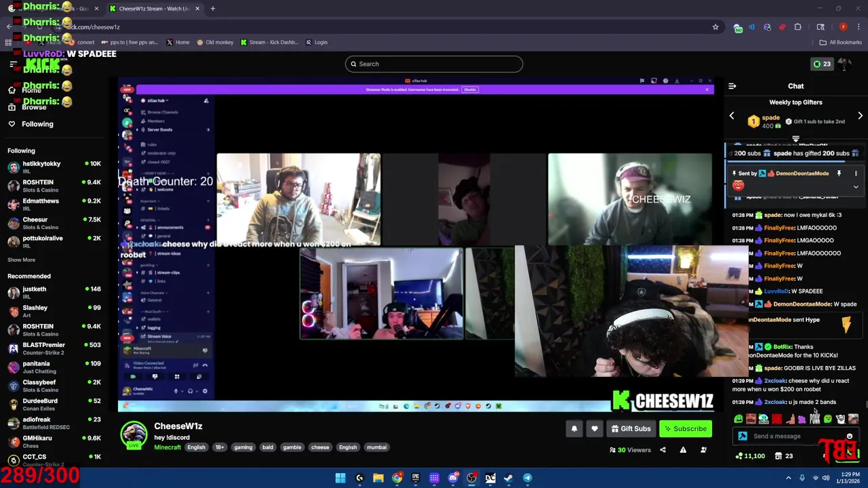Select the red emote in quick emote row
Viewport: 868px width, 488px height.
point(776,420)
